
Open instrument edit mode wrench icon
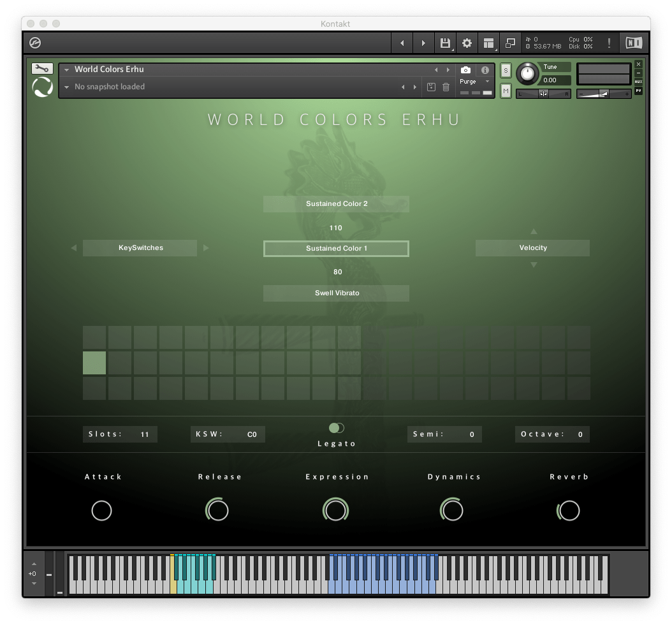42,69
